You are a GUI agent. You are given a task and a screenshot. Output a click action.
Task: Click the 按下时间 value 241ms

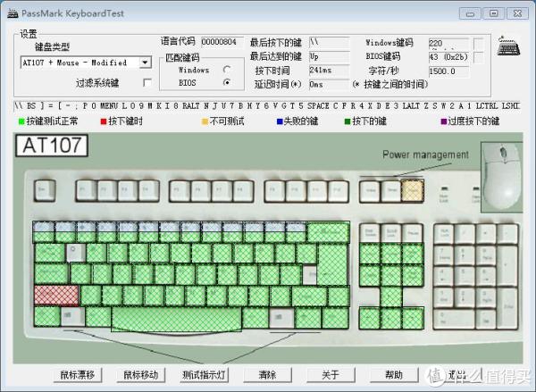(329, 70)
